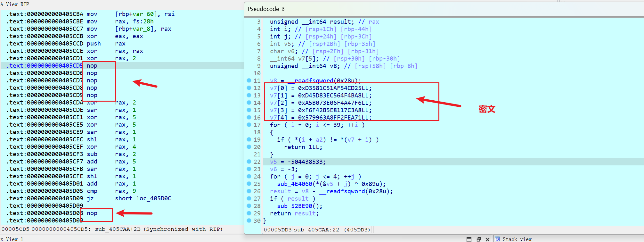Click pseudocode line number 18
Screen dimensions: 644x242
(257, 132)
